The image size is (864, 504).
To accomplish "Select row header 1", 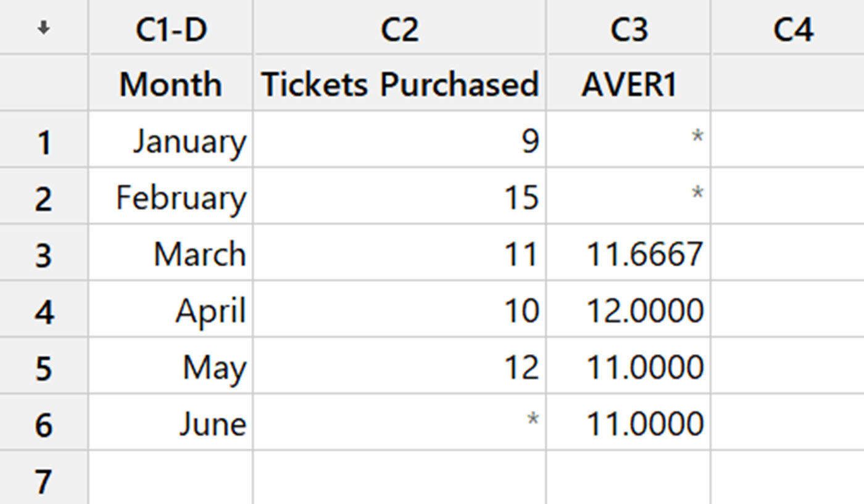I will 44,139.
